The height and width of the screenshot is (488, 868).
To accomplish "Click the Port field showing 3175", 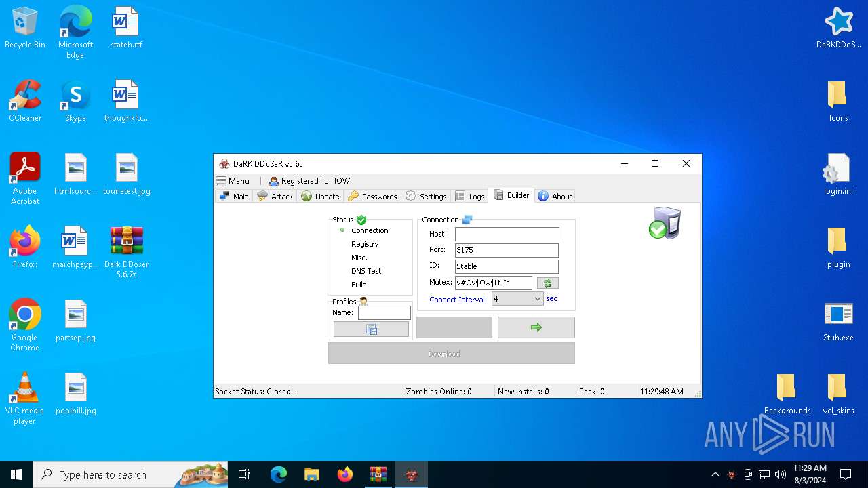I will (x=507, y=250).
